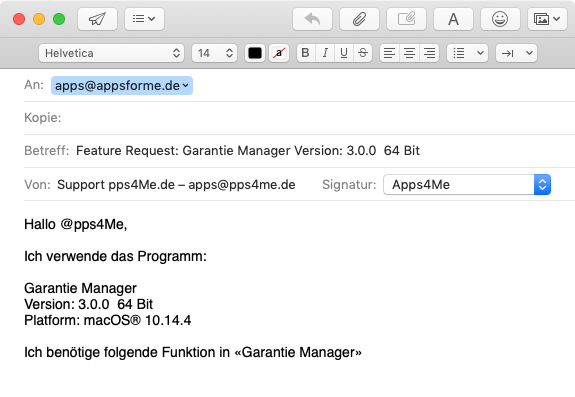Click the apps@appsforme.de recipient token

click(x=122, y=85)
